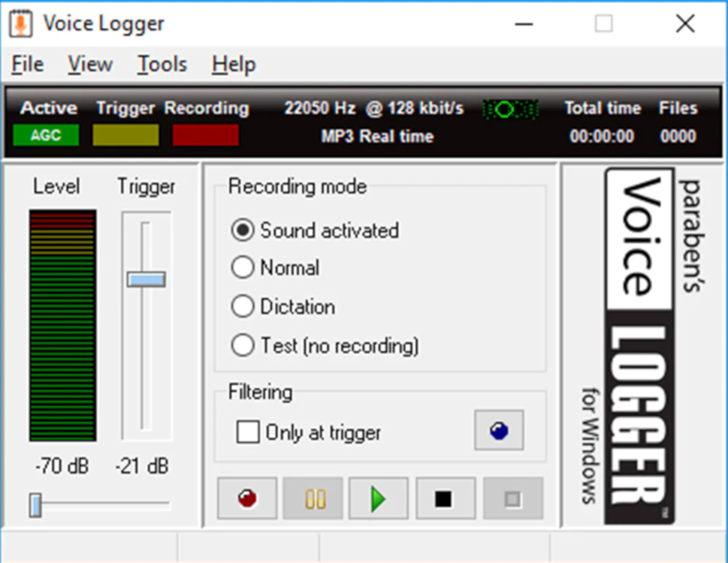Click the Trigger level slider handle

(x=146, y=278)
